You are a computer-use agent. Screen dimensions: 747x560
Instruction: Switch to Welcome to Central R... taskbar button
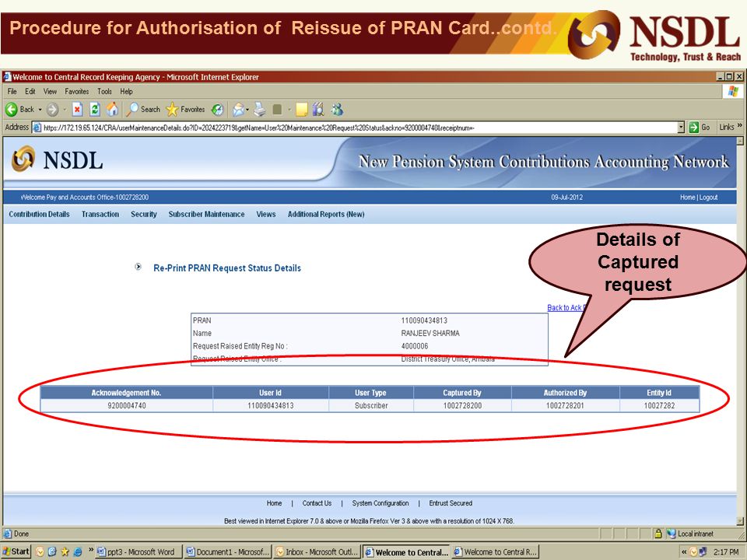click(x=495, y=552)
